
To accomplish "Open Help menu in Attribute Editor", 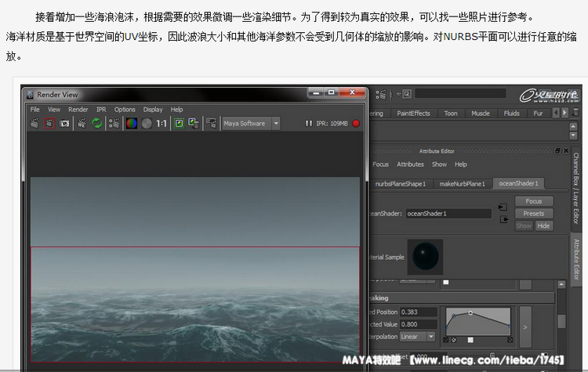I will [461, 164].
